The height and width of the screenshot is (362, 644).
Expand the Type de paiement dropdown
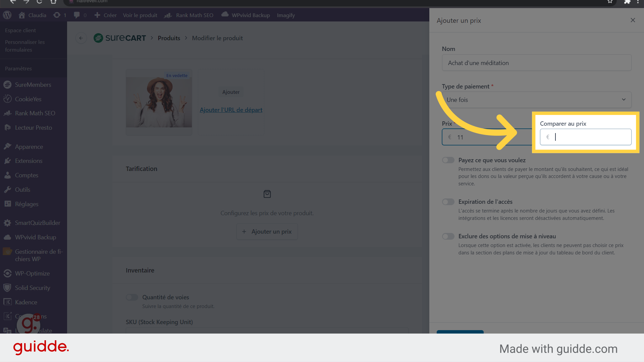tap(536, 100)
